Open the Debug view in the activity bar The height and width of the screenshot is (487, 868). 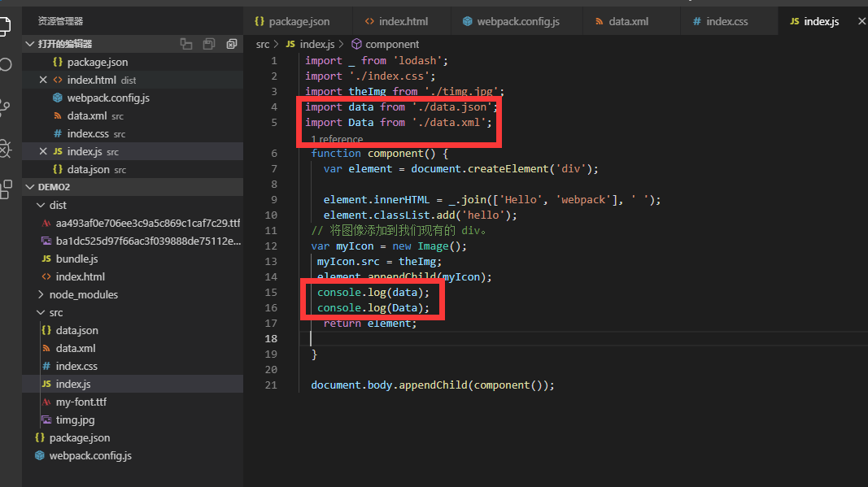click(x=5, y=148)
